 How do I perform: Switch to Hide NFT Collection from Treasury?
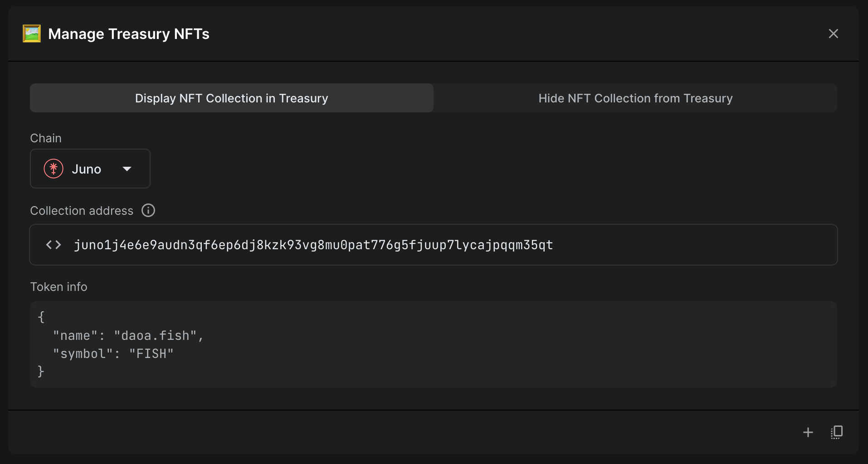635,98
